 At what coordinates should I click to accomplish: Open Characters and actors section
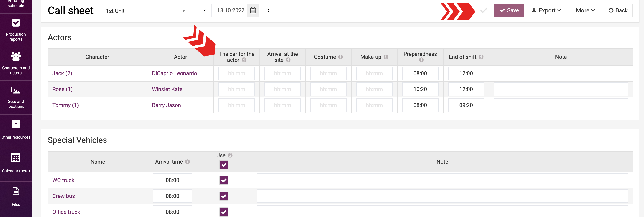tap(16, 64)
